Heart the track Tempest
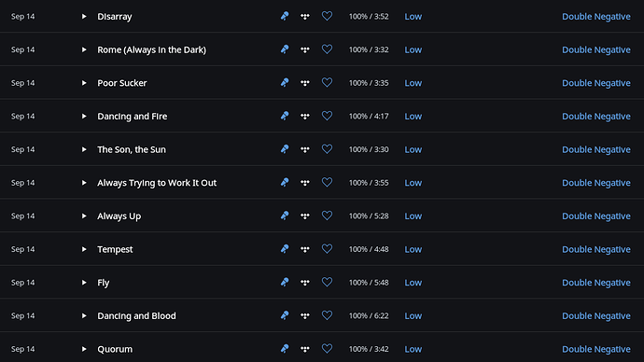The width and height of the screenshot is (644, 362). click(327, 249)
